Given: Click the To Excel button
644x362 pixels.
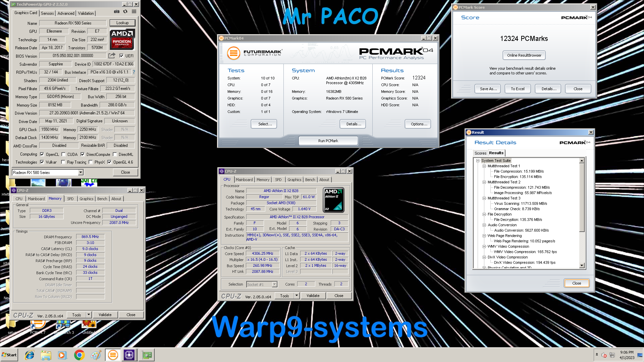Looking at the screenshot, I should point(518,89).
